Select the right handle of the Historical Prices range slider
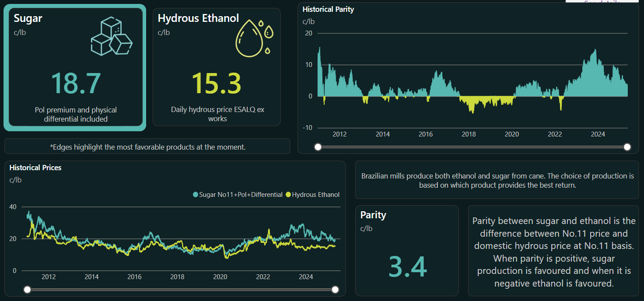Viewport: 644px width, 301px height. coord(336,289)
